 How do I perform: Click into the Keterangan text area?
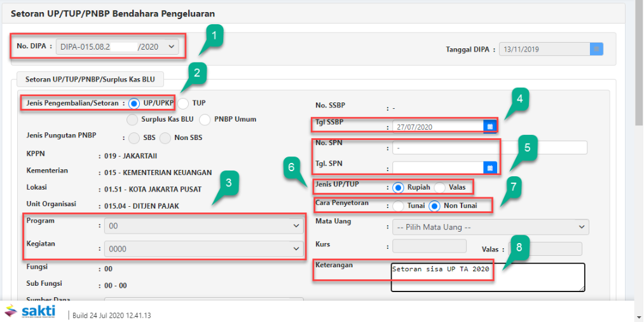point(488,277)
